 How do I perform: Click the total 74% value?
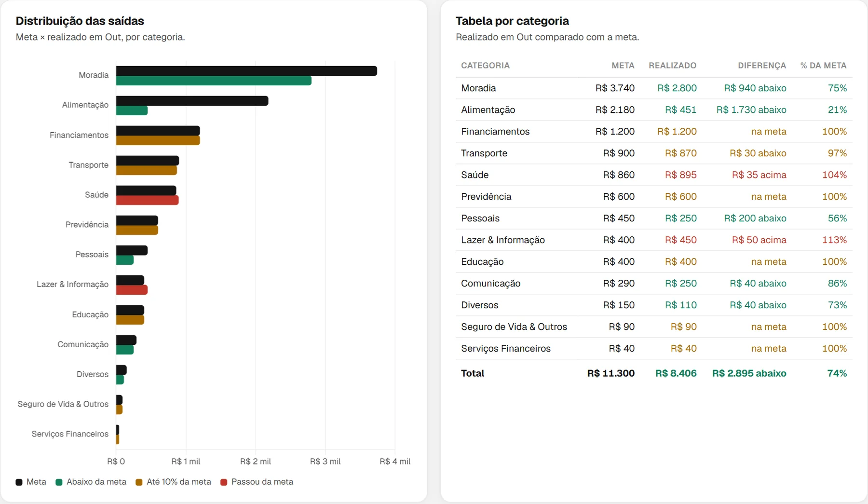(837, 373)
